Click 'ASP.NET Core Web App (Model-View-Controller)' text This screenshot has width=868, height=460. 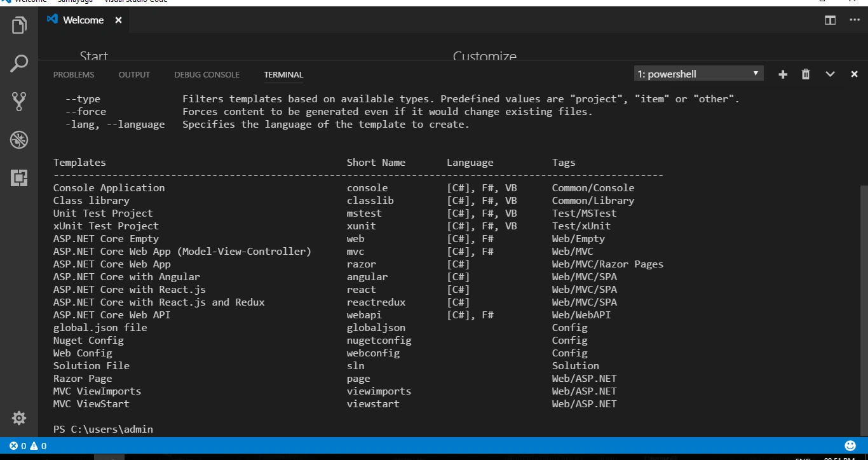click(x=182, y=252)
